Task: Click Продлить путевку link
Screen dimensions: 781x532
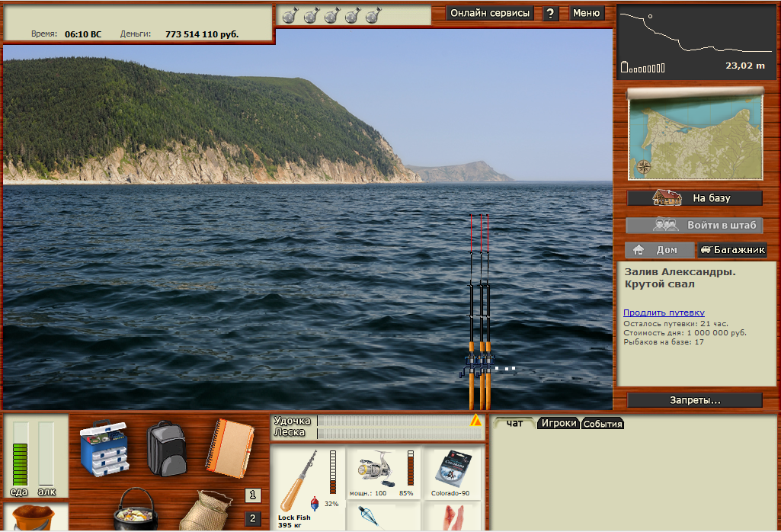Action: [664, 312]
